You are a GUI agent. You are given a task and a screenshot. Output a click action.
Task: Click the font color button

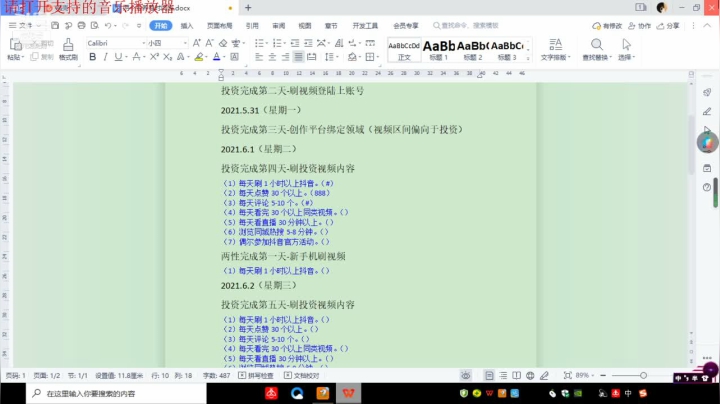click(217, 57)
